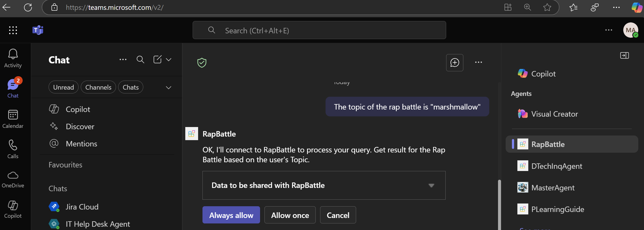Bookmark page with the star icon
644x230 pixels.
tap(547, 7)
